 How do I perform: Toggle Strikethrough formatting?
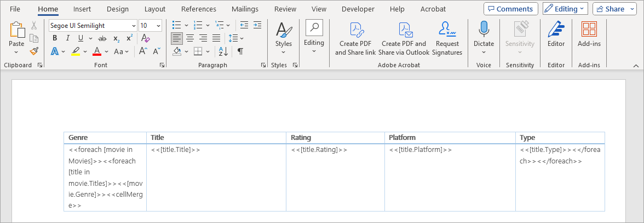tap(102, 38)
